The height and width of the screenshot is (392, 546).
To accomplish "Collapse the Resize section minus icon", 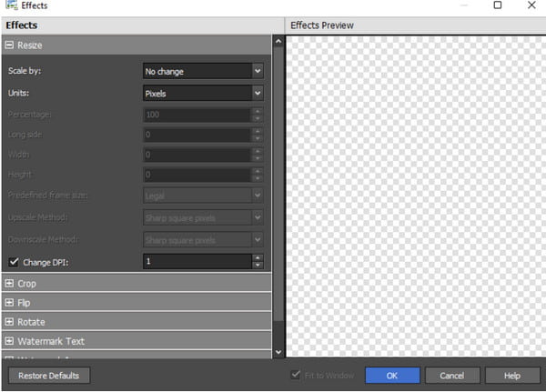I will pos(9,45).
